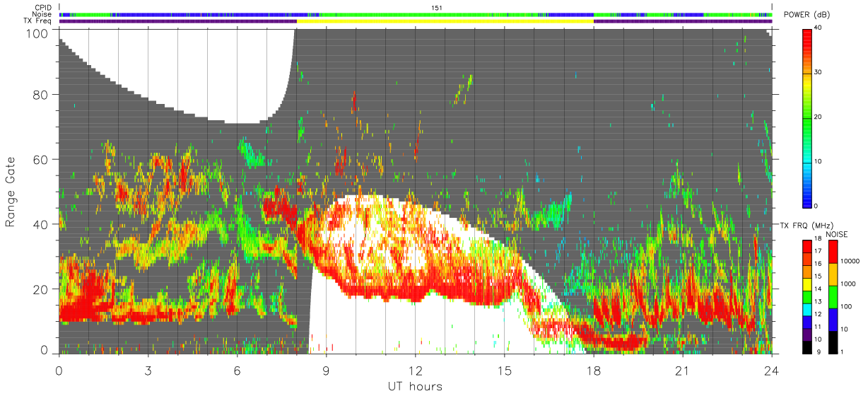
Task: Click the 30 label on POWER colorbar
Action: (819, 72)
